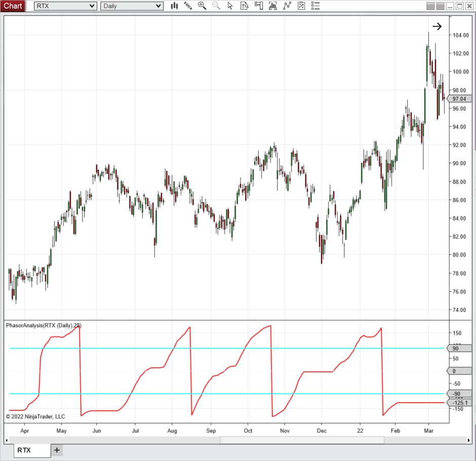Open the Strategies line-graph icon
The height and width of the screenshot is (461, 476).
tap(287, 6)
